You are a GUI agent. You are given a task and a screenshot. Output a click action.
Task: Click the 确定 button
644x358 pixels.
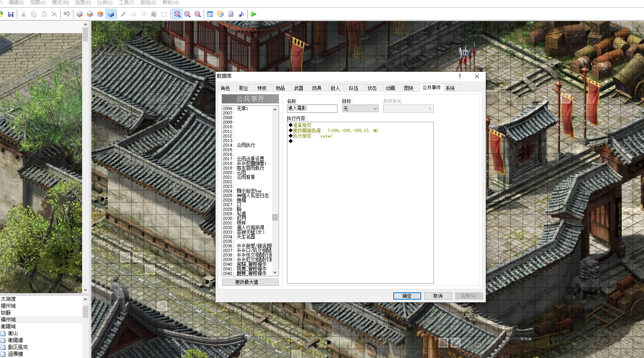[407, 296]
